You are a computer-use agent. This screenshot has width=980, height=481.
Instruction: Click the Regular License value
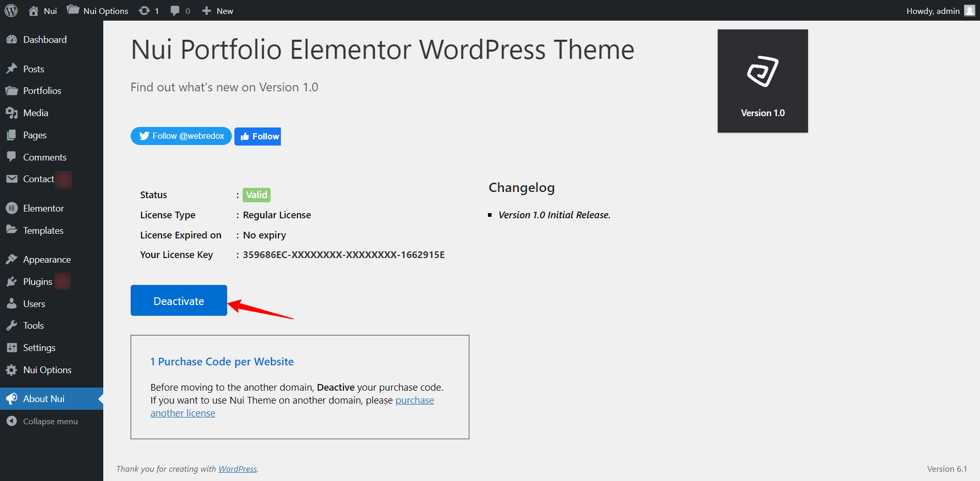point(277,215)
